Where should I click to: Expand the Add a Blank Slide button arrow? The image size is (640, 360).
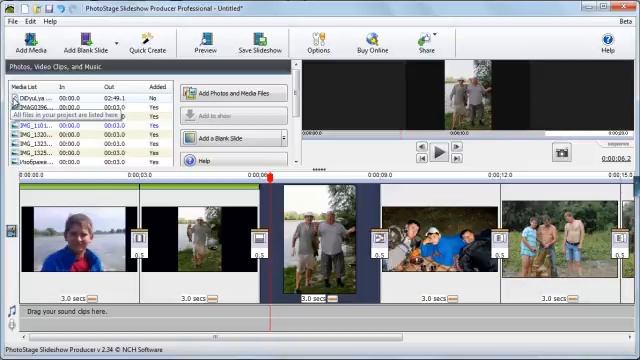click(284, 138)
